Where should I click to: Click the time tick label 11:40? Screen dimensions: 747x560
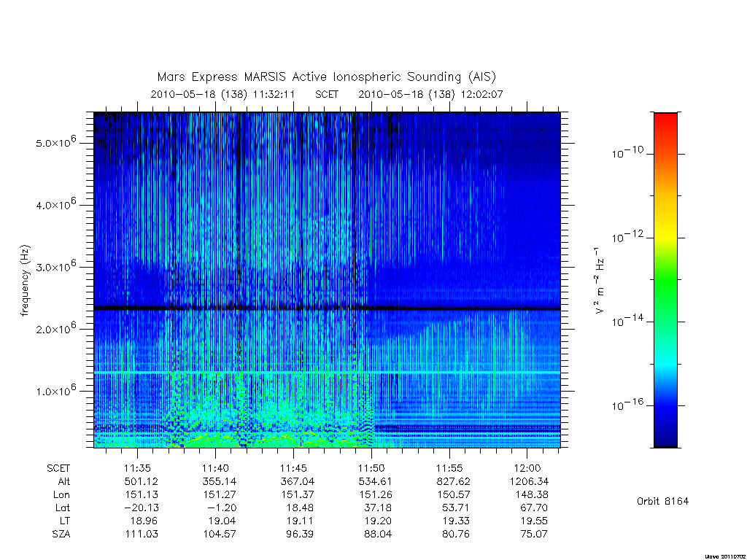(215, 468)
